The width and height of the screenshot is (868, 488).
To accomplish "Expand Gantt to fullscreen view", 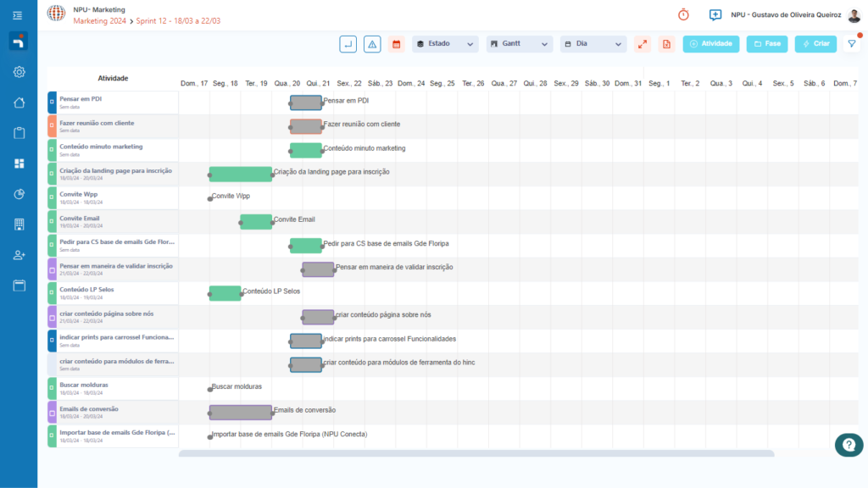I will point(643,44).
